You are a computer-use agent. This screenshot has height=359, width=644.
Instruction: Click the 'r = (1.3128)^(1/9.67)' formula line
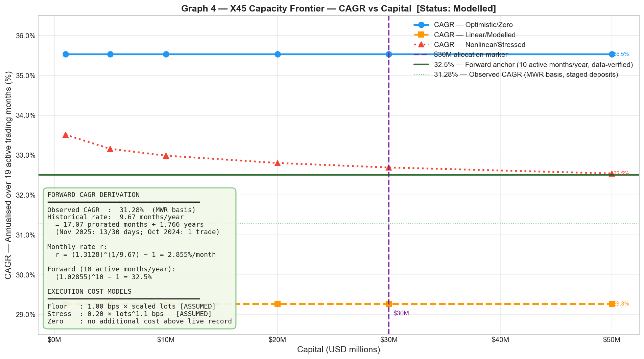click(136, 255)
